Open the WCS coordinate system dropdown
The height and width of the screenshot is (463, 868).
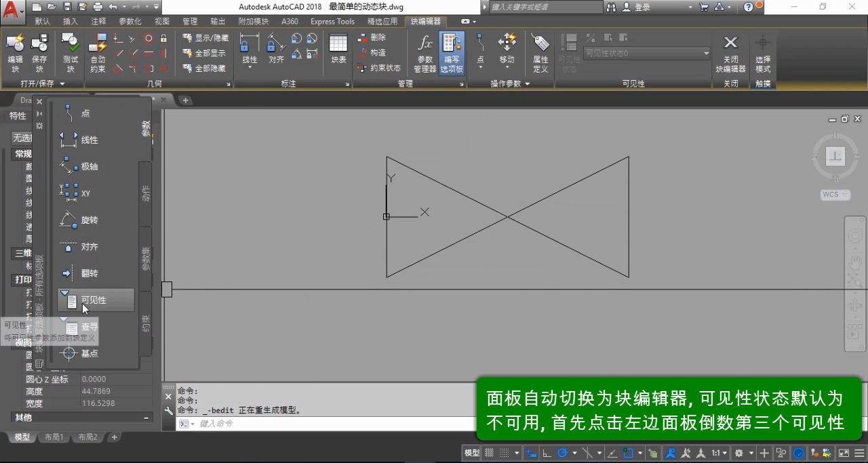pos(834,195)
